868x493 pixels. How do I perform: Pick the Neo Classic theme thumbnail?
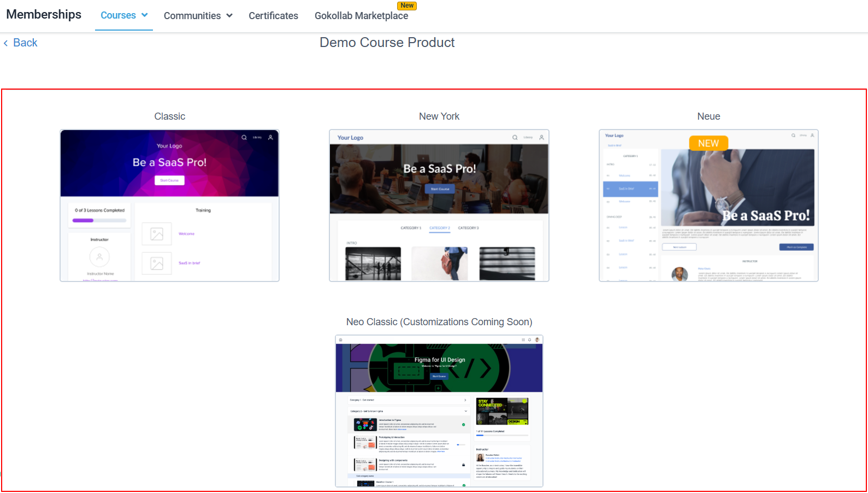coord(439,411)
